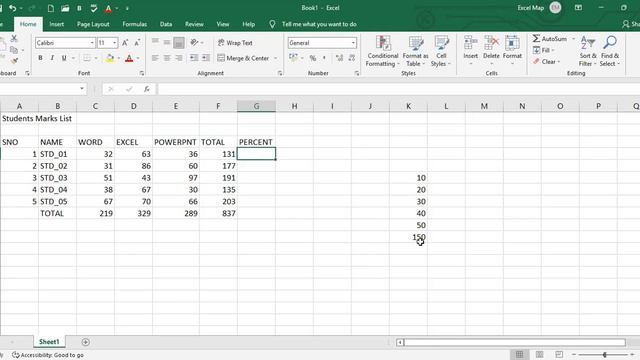This screenshot has width=640, height=360.
Task: Add a new sheet with the plus button
Action: click(x=85, y=342)
